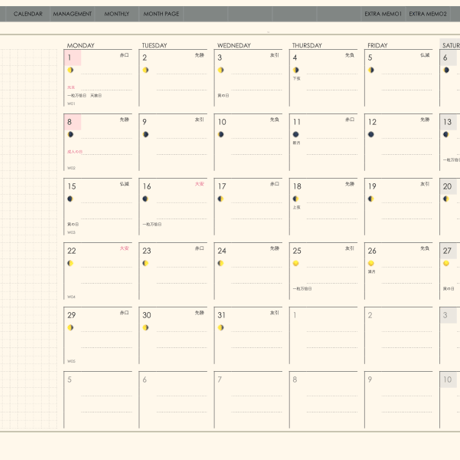Pick date number 26
460x460 pixels.
click(x=372, y=251)
